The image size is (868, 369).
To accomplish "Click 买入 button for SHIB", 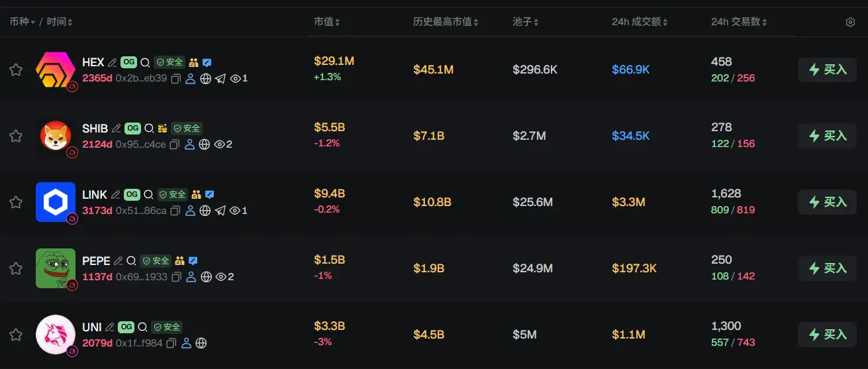I will (828, 136).
